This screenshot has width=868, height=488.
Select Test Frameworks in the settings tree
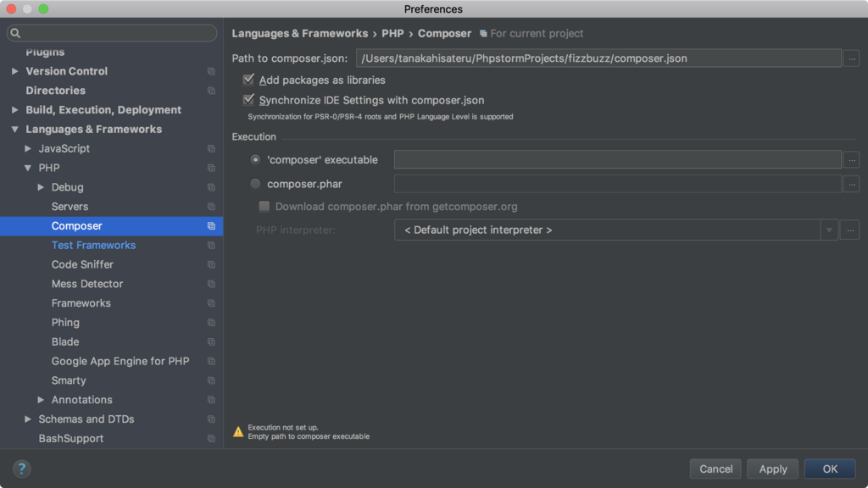coord(93,246)
